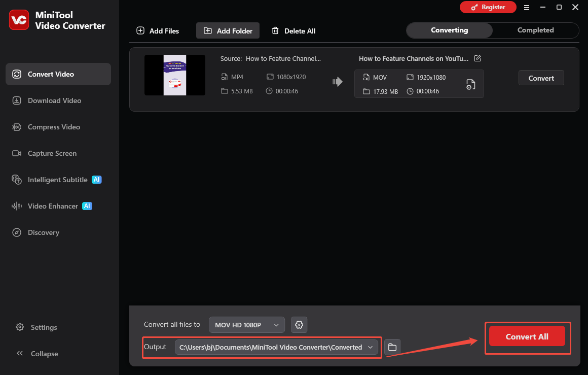Maximize the application window

tap(559, 7)
